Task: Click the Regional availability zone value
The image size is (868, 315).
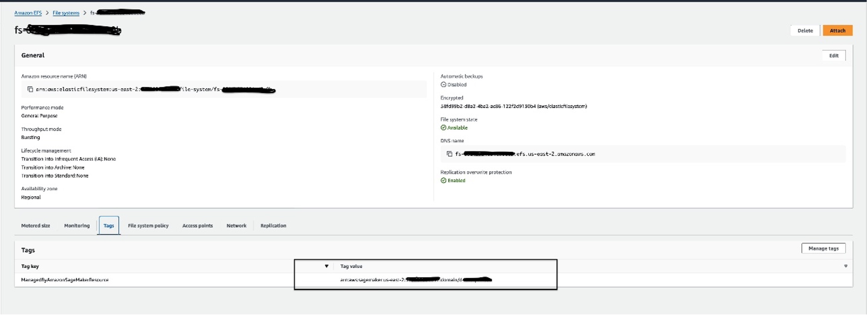Action: tap(31, 197)
